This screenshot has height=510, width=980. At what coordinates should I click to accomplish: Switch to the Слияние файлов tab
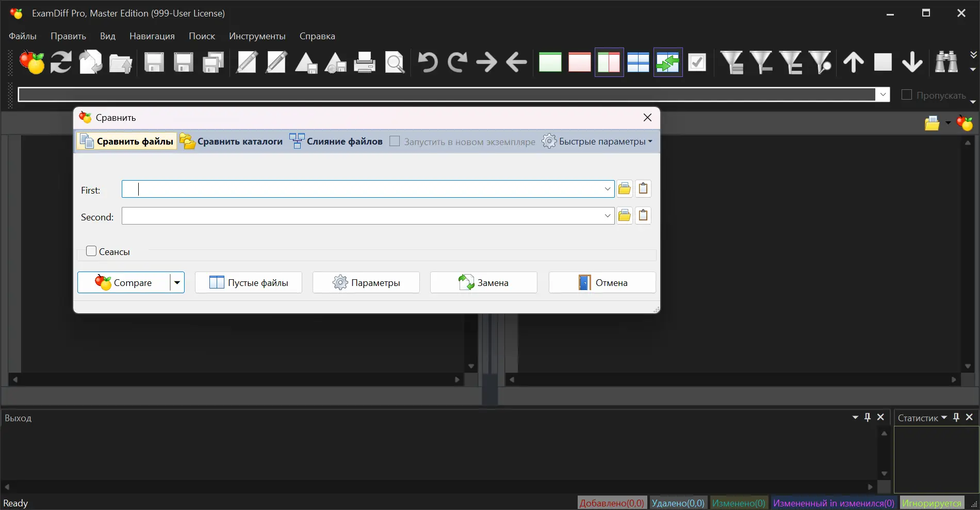click(336, 141)
